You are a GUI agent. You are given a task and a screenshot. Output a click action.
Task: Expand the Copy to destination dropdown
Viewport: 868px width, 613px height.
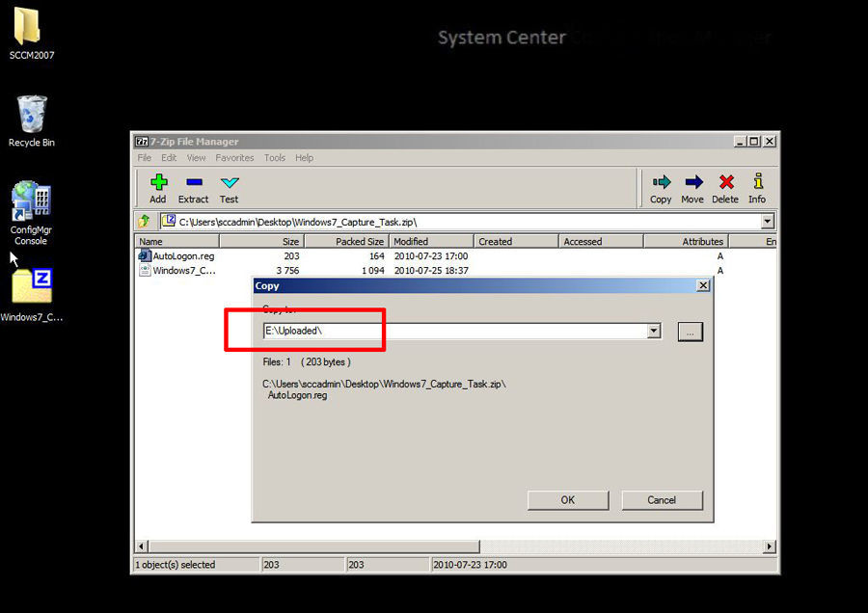(654, 331)
